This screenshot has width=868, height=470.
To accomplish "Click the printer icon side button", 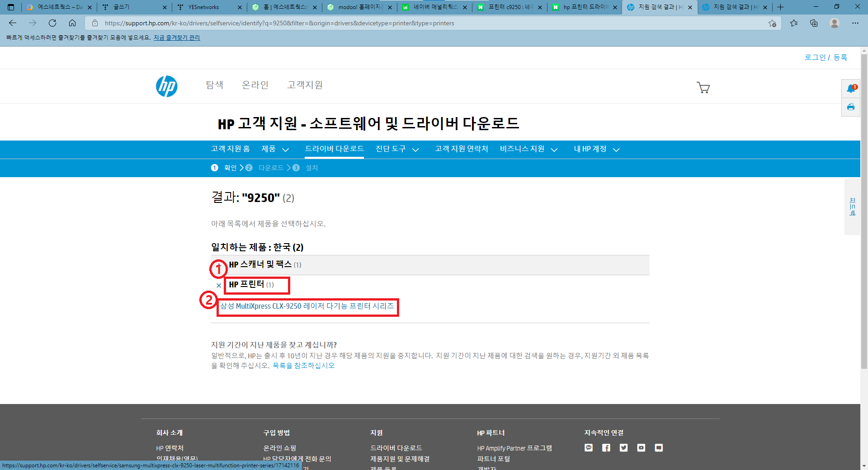I will pyautogui.click(x=851, y=107).
